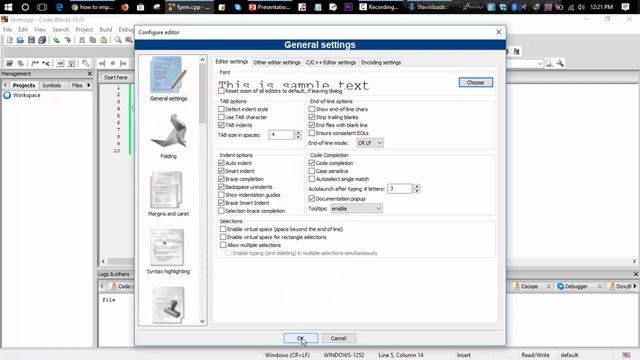640x360 pixels.
Task: Enable Show end-of-line chars checkbox
Action: (312, 109)
